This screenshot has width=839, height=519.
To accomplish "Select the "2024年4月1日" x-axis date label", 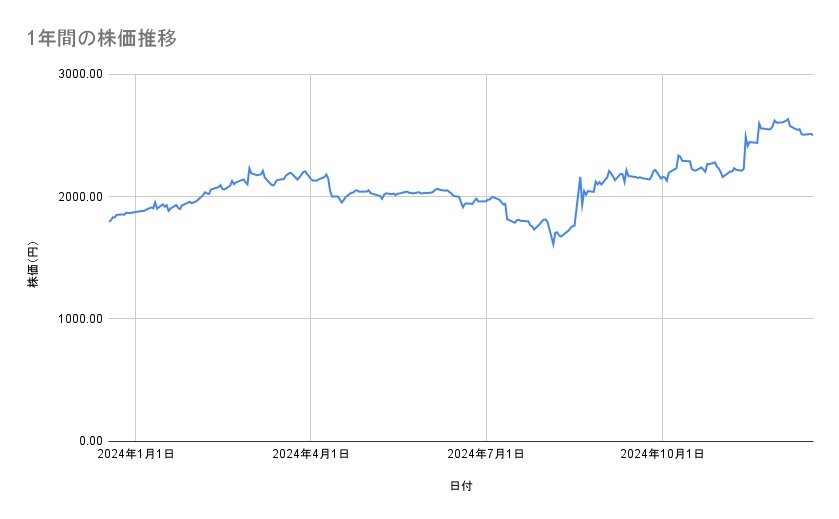I will tap(311, 455).
